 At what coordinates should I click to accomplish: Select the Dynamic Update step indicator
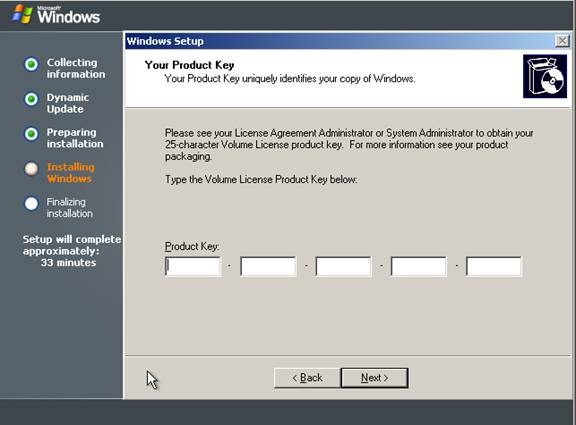click(31, 99)
